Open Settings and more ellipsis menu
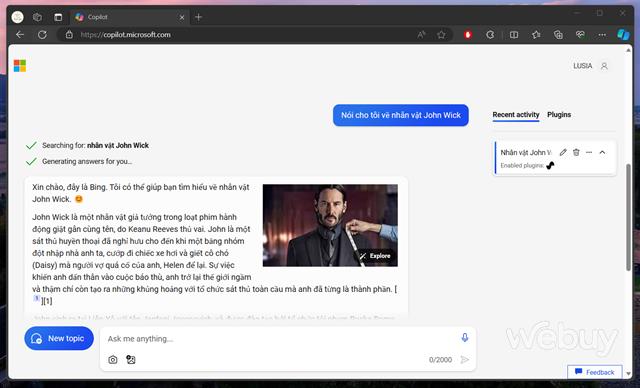Screen dimensions: 640x388 tap(602, 35)
